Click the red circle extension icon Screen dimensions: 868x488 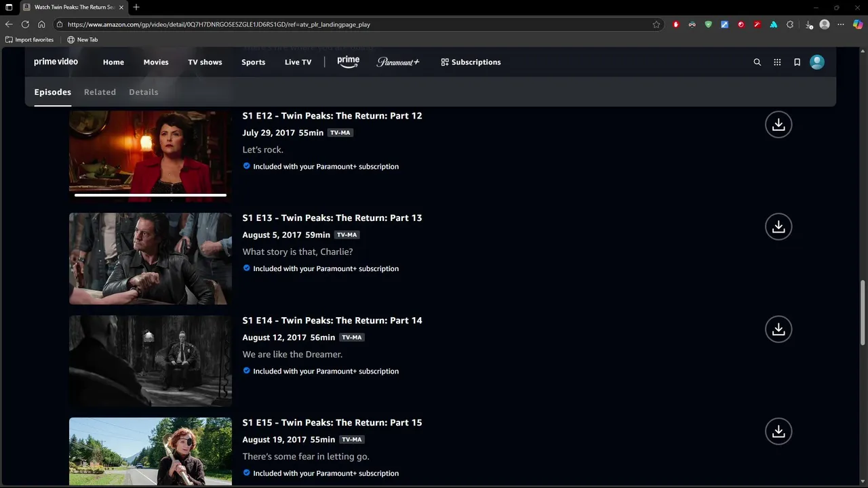click(741, 24)
